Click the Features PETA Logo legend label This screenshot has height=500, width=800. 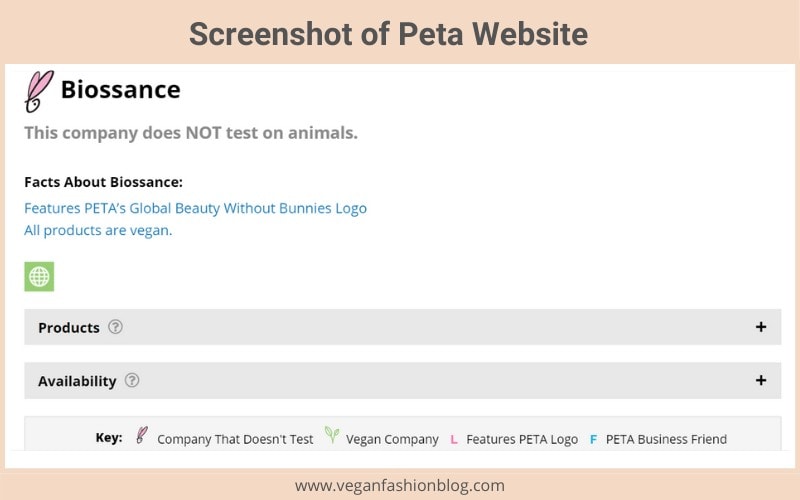[522, 439]
